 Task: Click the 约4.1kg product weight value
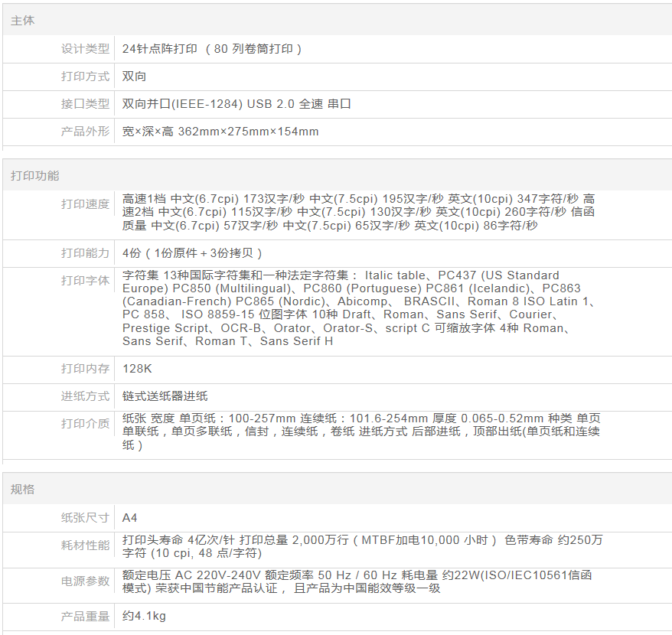pos(144,616)
